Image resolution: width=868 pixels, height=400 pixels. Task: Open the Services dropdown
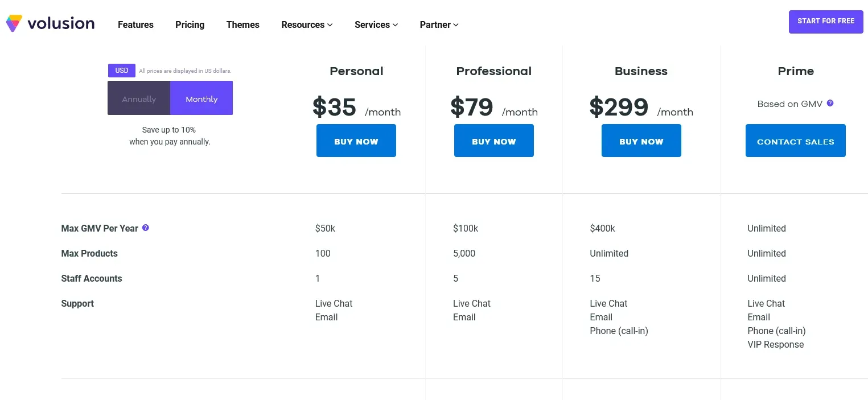click(376, 24)
